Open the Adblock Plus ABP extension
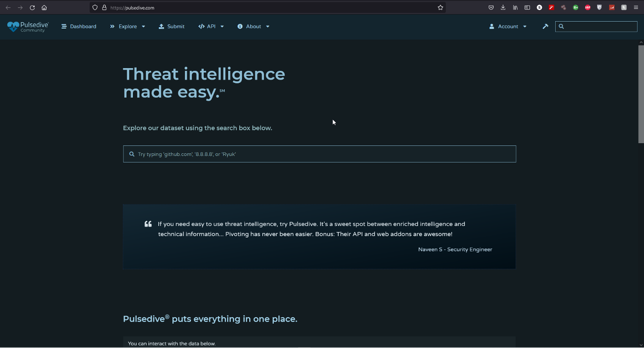 coord(587,8)
